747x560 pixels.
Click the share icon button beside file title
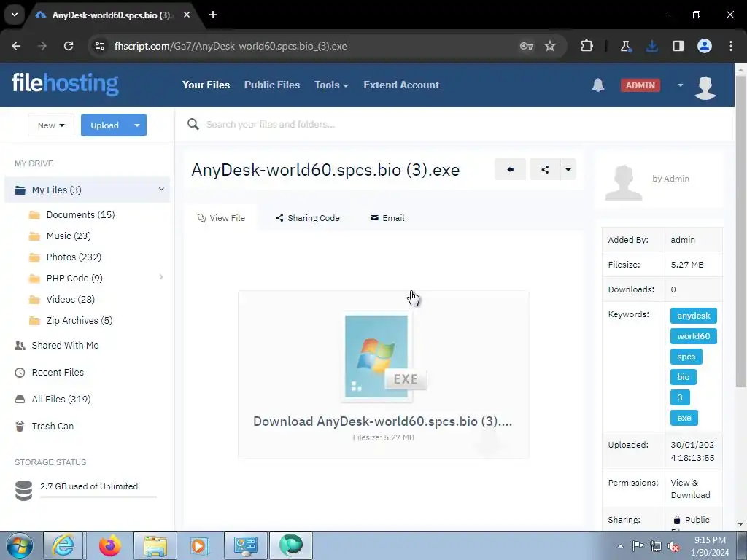[x=545, y=169]
